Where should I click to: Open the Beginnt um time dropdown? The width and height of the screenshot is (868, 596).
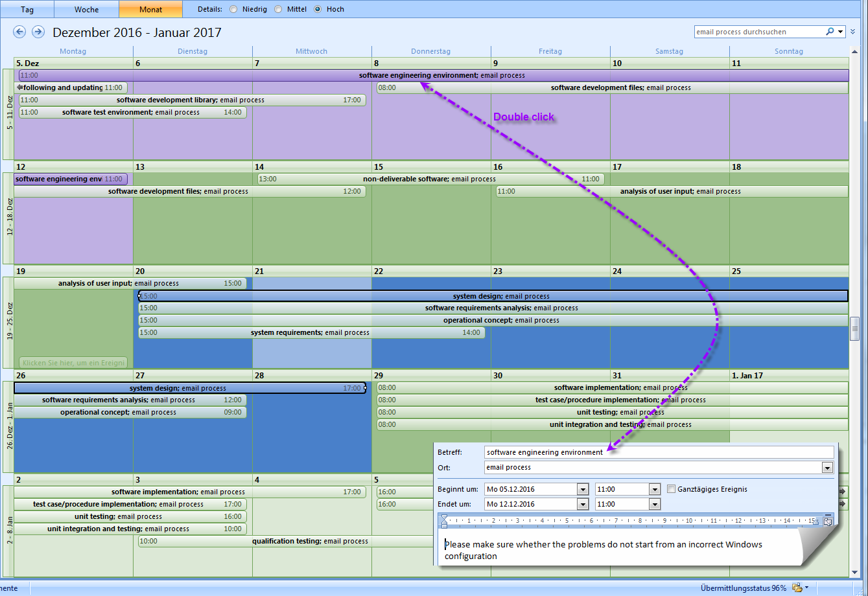click(x=655, y=489)
